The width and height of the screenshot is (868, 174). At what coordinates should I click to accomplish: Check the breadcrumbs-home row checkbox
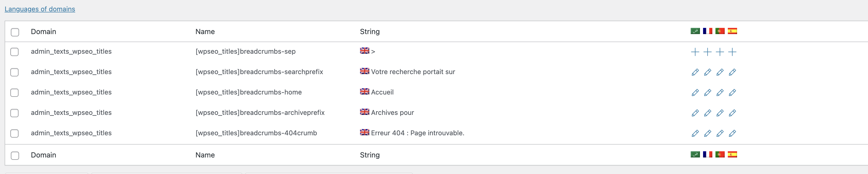(14, 92)
